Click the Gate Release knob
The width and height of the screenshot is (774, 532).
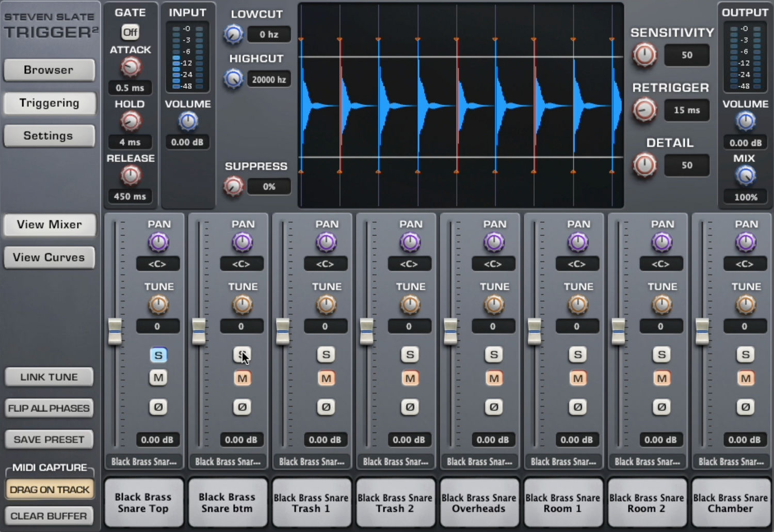click(x=131, y=176)
